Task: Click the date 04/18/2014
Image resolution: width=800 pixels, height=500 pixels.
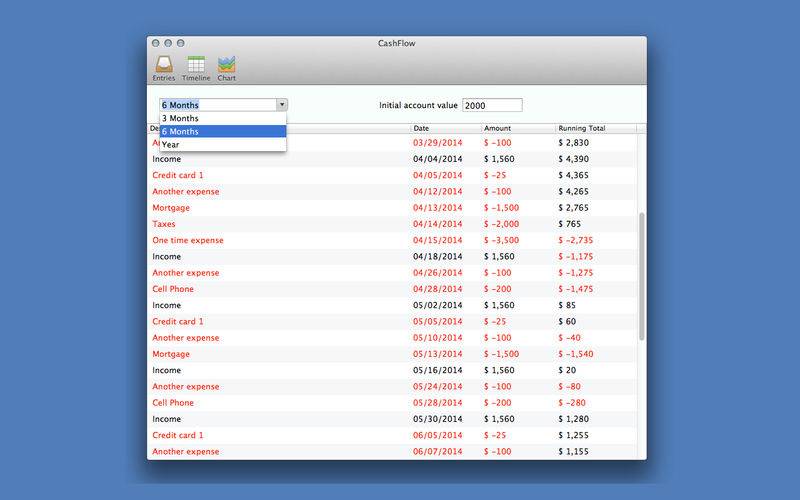Action: click(x=437, y=257)
